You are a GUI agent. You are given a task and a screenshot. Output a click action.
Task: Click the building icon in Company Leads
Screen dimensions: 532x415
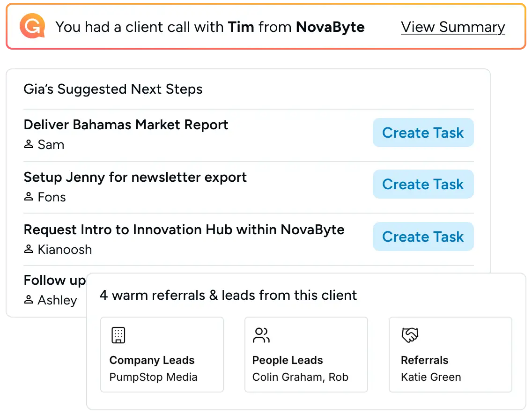(118, 335)
